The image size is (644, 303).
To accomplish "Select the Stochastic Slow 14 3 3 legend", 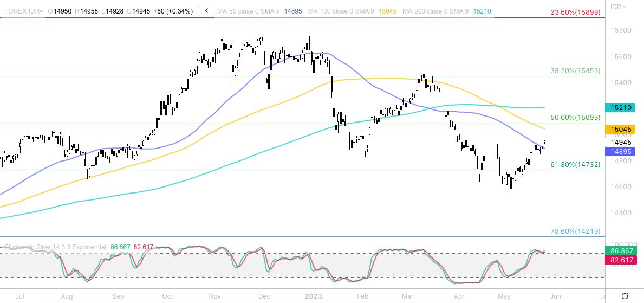I will [x=55, y=247].
